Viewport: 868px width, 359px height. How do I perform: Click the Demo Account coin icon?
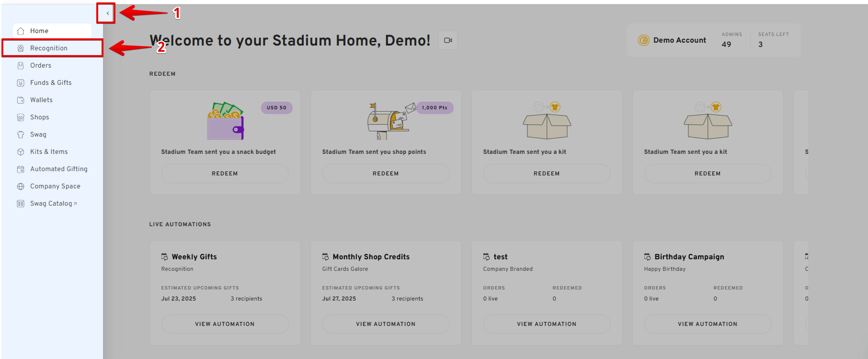click(x=643, y=40)
